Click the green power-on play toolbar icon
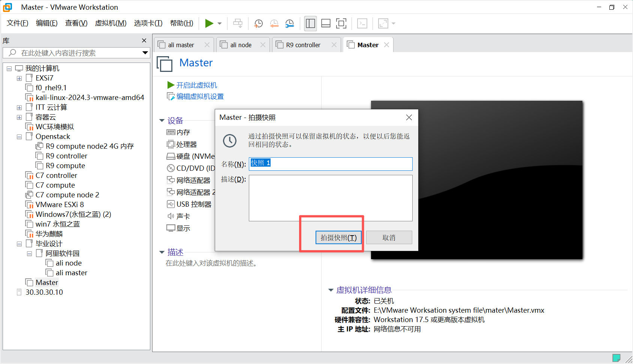 pyautogui.click(x=209, y=24)
